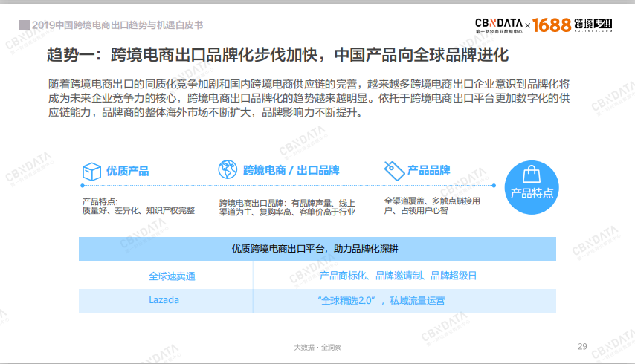Select the 跨境电商 / 出口品牌 heading
This screenshot has height=364, width=635.
point(291,170)
